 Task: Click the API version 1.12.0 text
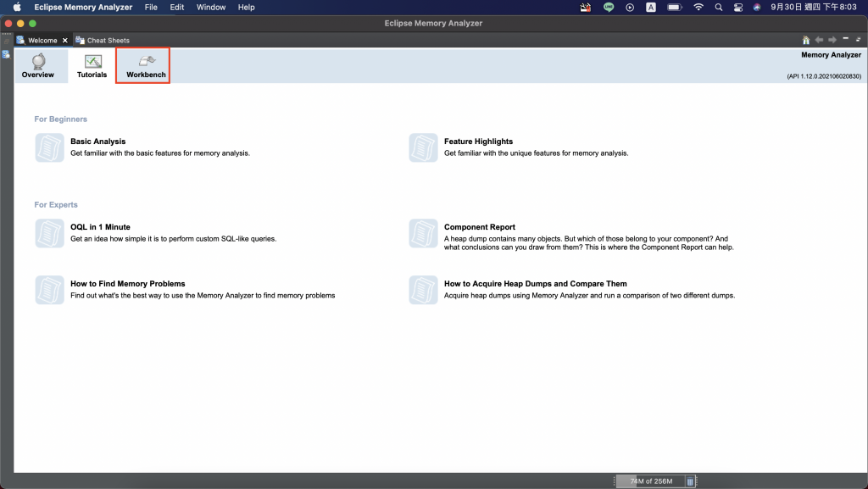(824, 76)
